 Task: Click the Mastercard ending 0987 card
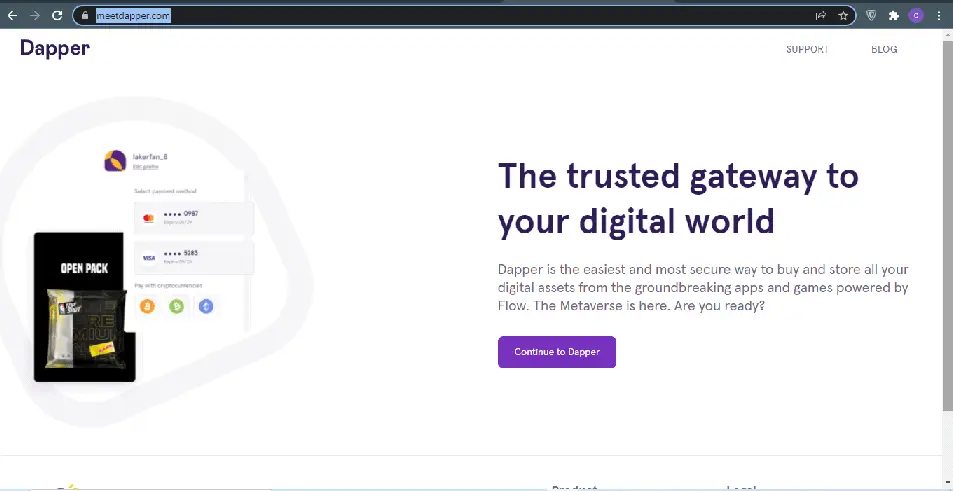click(194, 218)
